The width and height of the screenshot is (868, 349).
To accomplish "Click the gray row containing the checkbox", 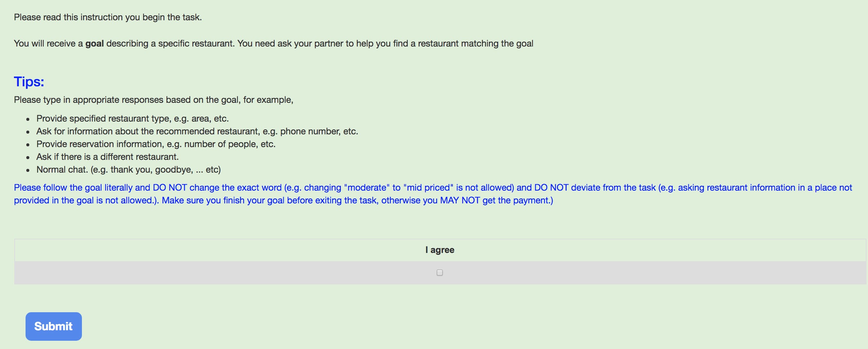I will coord(440,273).
